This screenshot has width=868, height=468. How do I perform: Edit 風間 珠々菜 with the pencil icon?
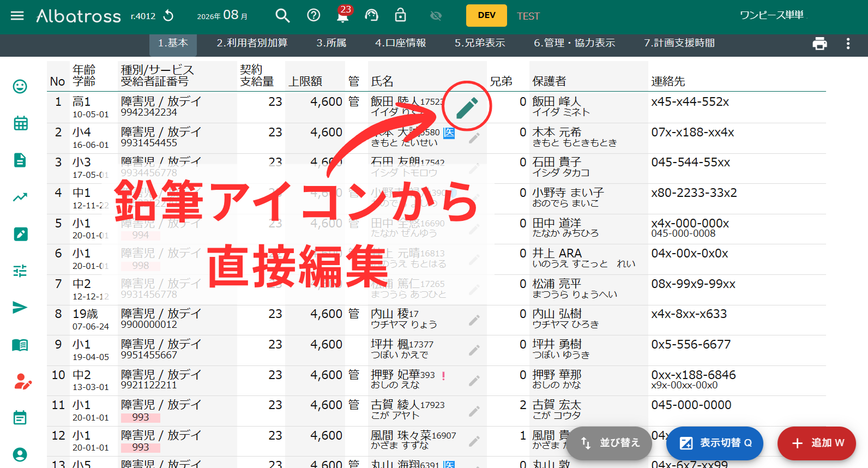coord(474,441)
